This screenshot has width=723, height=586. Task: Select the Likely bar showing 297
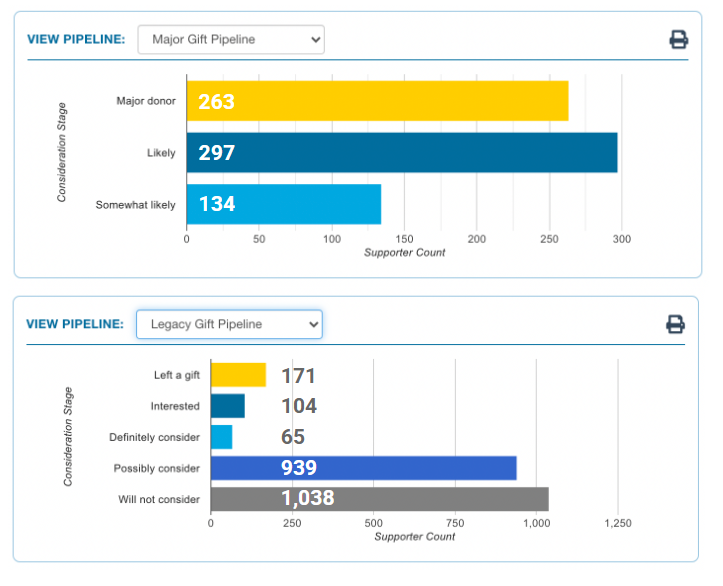pyautogui.click(x=420, y=153)
